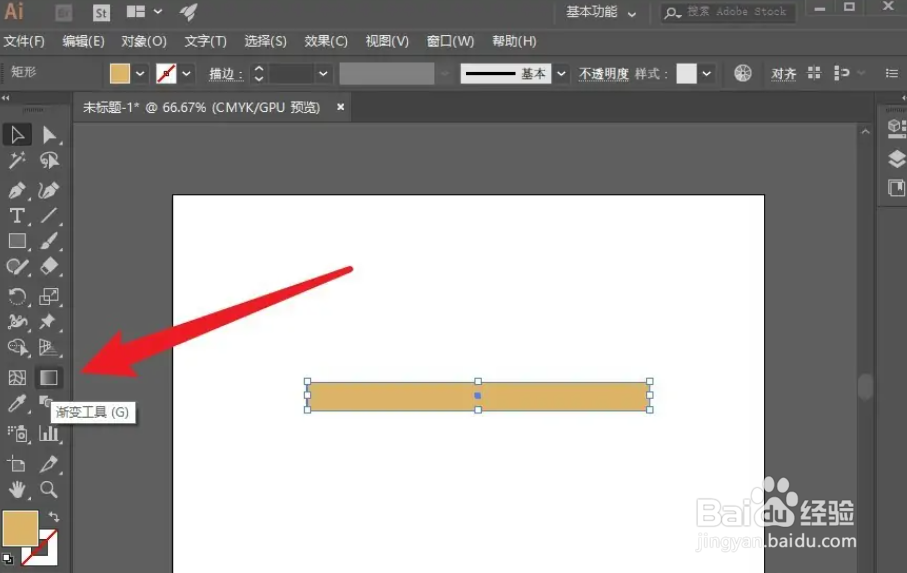Select the Shaper tool

tap(17, 267)
